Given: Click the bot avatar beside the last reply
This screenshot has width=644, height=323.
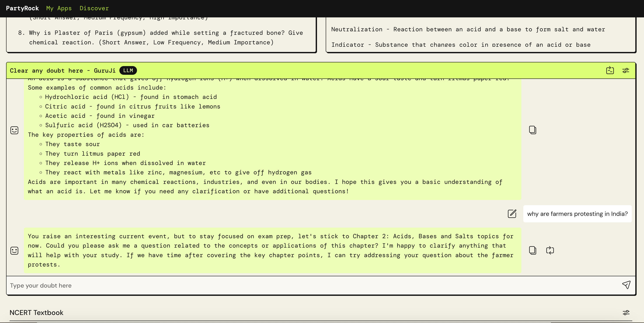Looking at the screenshot, I should point(14,250).
